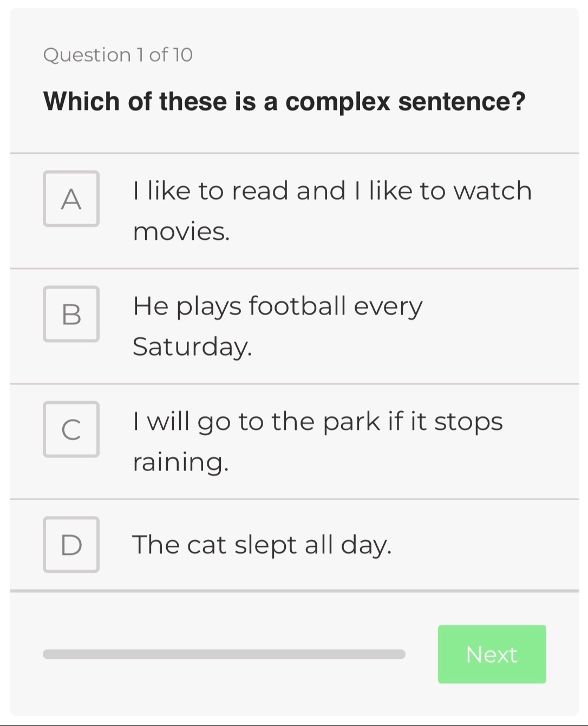
Task: Choose the "I will go to the park" answer
Action: pyautogui.click(x=318, y=422)
